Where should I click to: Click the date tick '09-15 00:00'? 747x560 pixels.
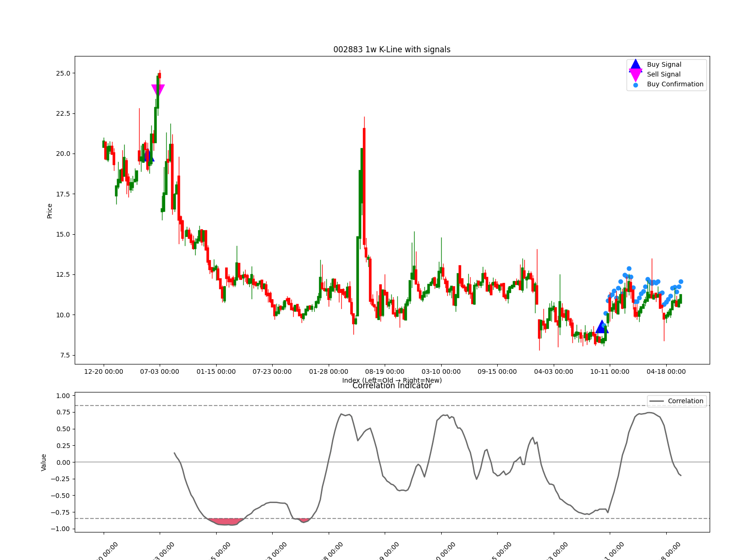click(497, 371)
